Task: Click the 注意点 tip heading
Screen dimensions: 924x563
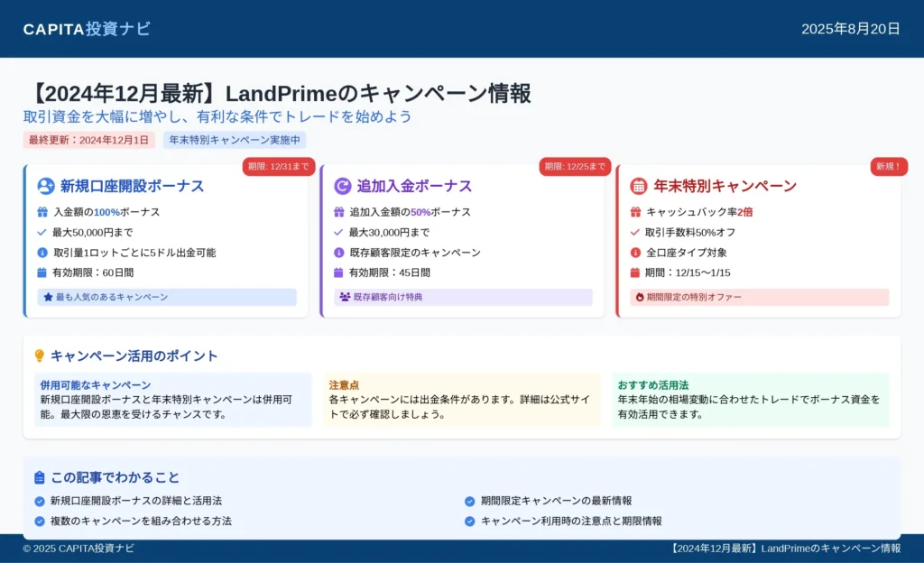Action: point(344,385)
